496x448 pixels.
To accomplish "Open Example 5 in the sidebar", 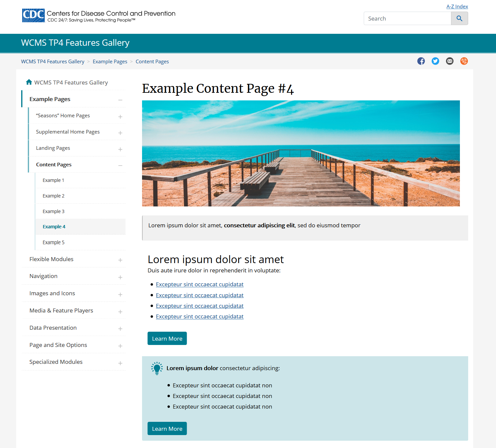I will [x=54, y=243].
